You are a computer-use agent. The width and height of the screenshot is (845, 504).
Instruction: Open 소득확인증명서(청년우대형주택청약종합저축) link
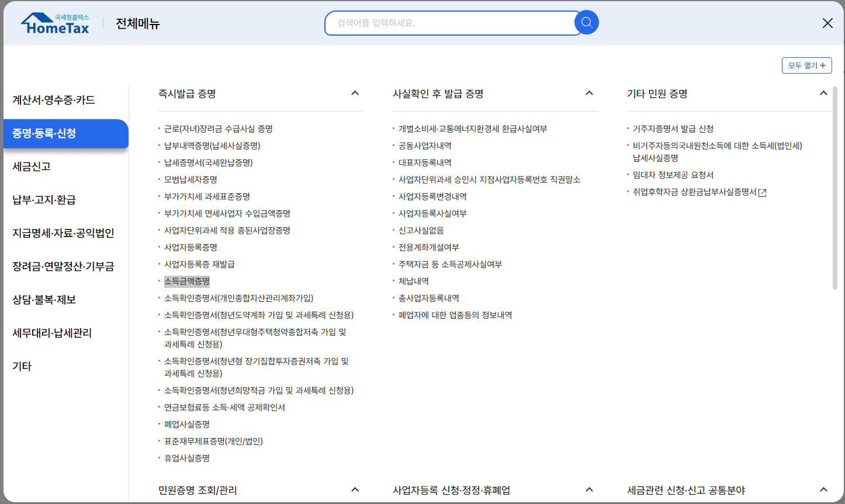(x=255, y=338)
